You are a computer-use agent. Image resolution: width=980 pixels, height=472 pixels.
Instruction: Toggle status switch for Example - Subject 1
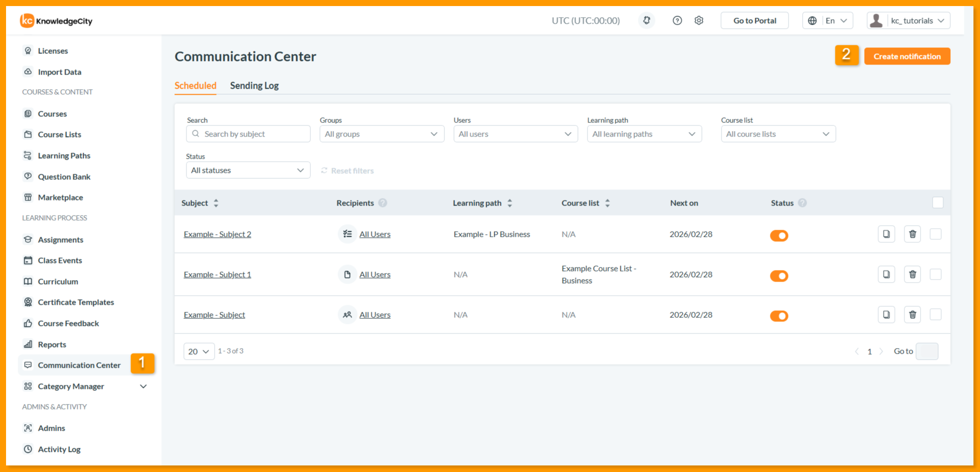pyautogui.click(x=779, y=276)
